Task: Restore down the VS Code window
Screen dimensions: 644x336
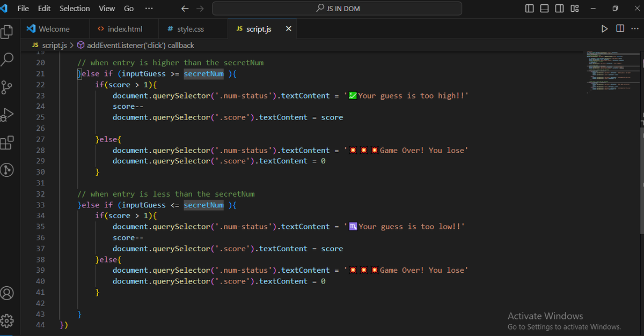Action: (x=615, y=9)
